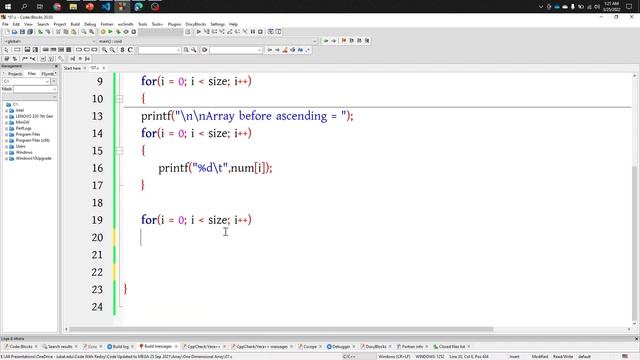Toggle code fold marker at line 15
The image size is (640, 360).
[119, 151]
